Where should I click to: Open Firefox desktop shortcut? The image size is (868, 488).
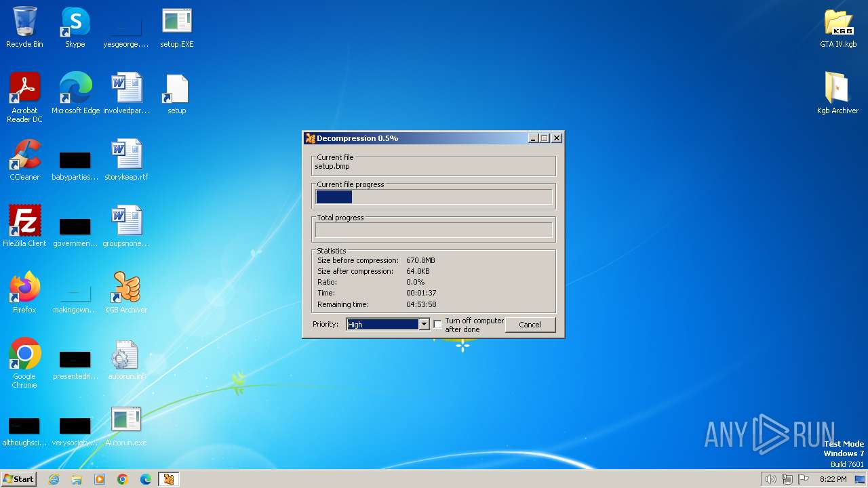click(x=24, y=293)
